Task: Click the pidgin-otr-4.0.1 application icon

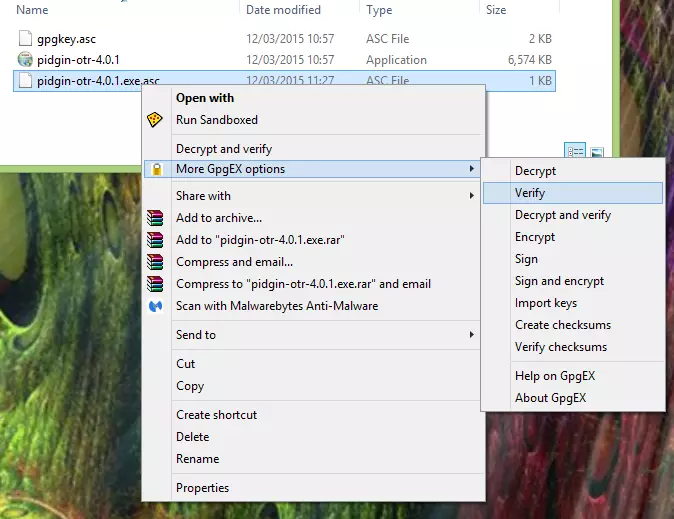Action: (26, 60)
